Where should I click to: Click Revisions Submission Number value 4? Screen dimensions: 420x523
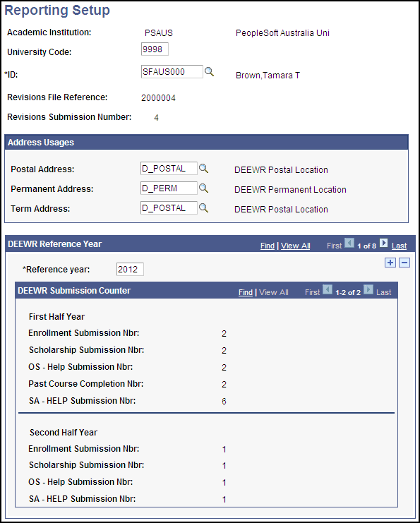[x=156, y=118]
